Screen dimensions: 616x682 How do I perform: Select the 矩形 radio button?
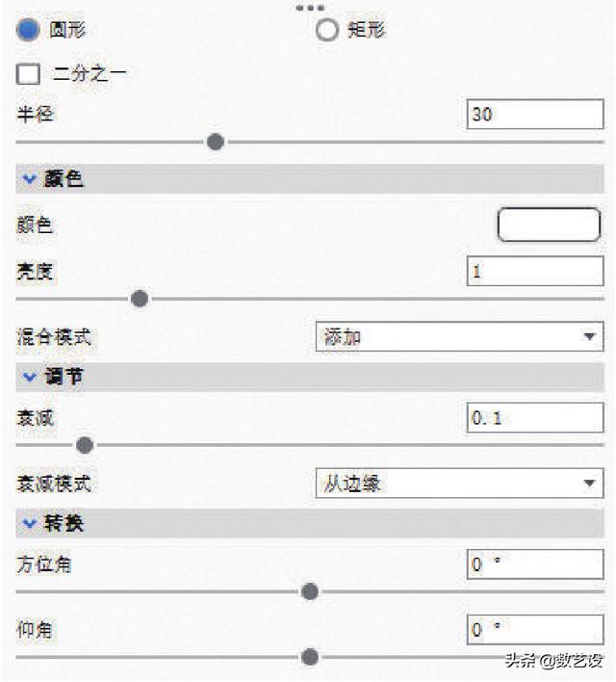pyautogui.click(x=327, y=30)
